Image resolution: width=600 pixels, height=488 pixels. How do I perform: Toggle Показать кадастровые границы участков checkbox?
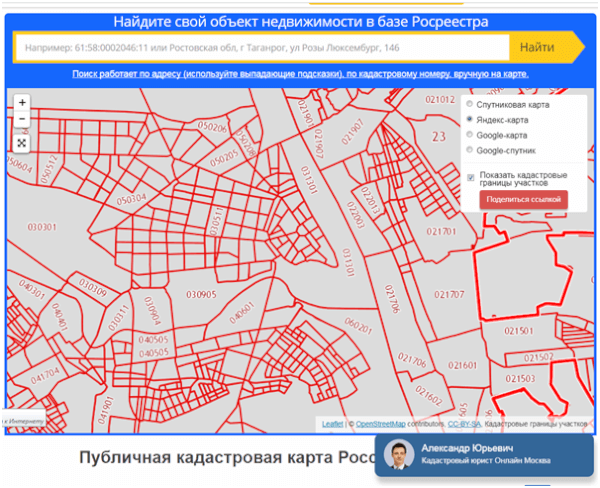(x=470, y=177)
